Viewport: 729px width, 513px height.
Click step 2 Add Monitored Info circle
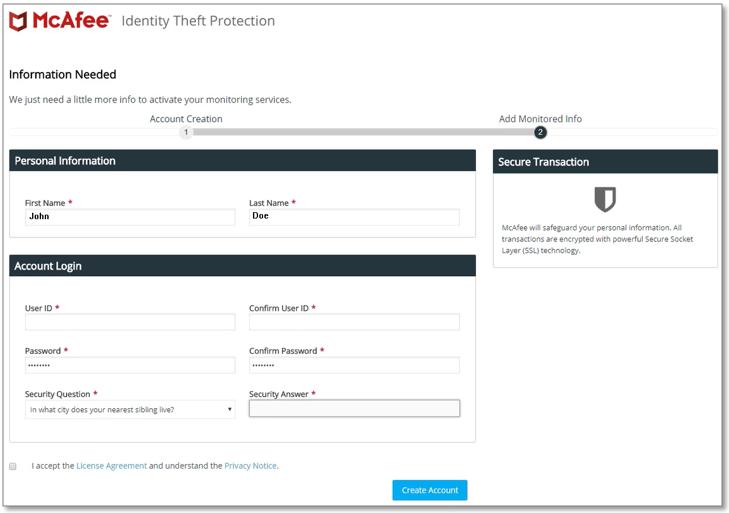[x=540, y=132]
